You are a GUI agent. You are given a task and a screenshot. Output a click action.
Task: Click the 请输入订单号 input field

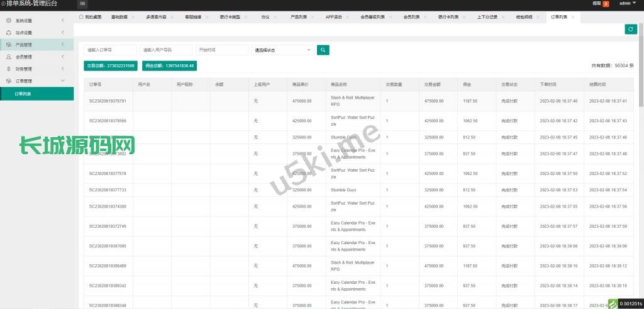(110, 50)
